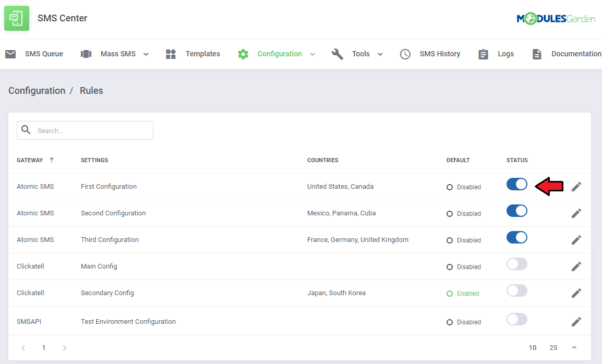Sort by Settings column header
Image resolution: width=602 pixels, height=364 pixels.
click(94, 160)
